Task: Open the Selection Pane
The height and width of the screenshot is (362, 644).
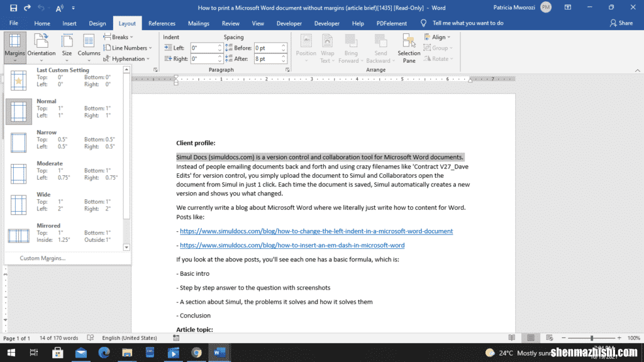Action: [409, 48]
